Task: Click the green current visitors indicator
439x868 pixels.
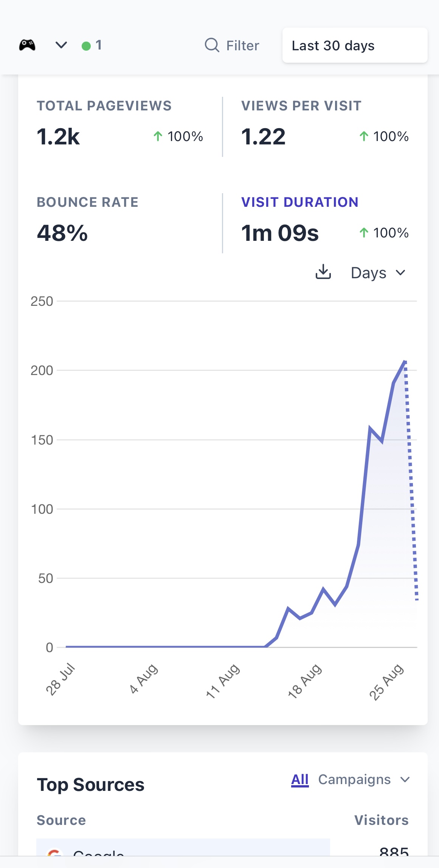Action: point(92,45)
